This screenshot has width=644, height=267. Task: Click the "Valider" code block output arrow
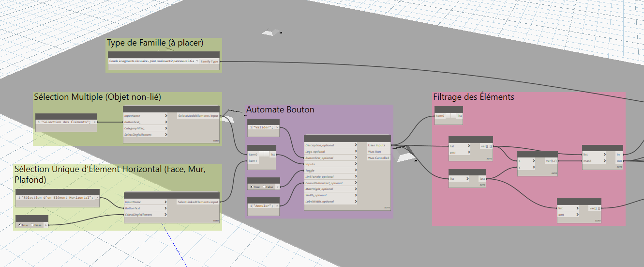(x=277, y=127)
